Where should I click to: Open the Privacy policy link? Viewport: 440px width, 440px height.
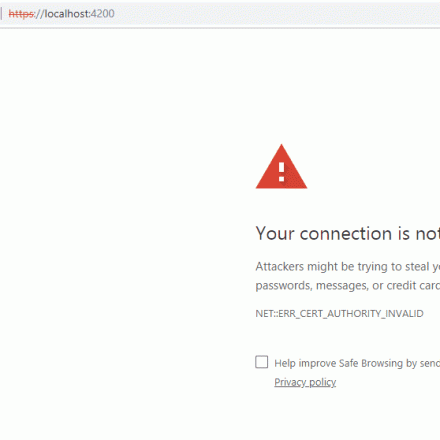305,382
